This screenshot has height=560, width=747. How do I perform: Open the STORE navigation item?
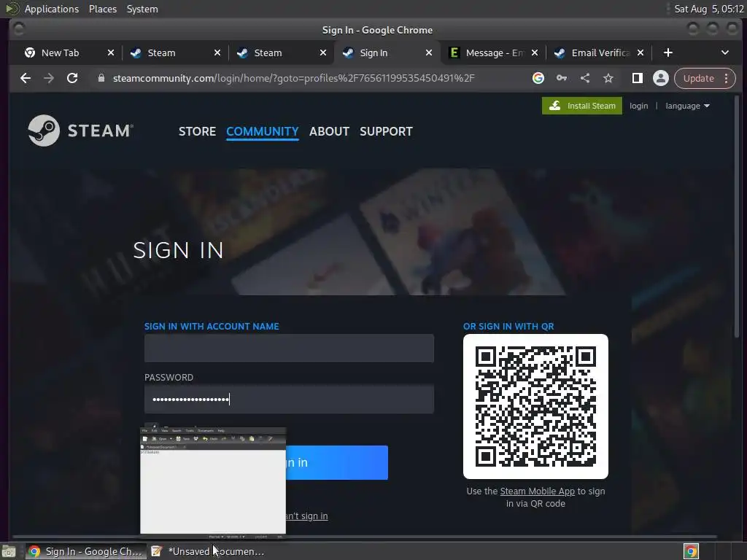point(197,131)
